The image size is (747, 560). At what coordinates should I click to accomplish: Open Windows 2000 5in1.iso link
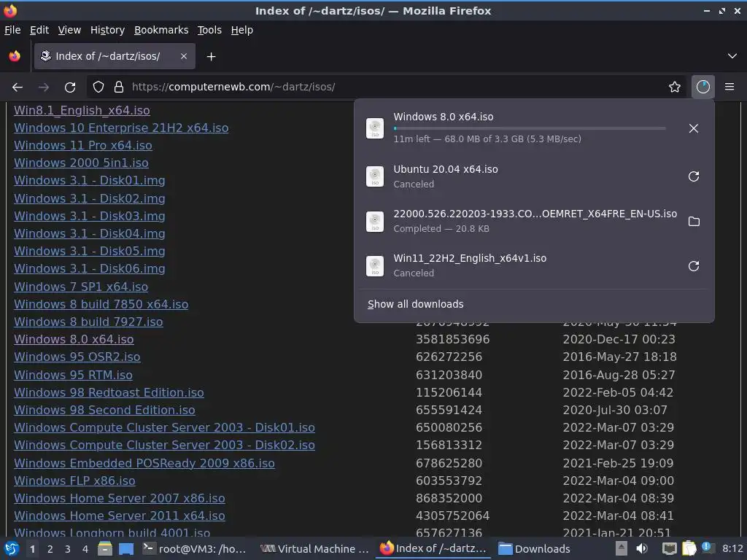coord(81,163)
